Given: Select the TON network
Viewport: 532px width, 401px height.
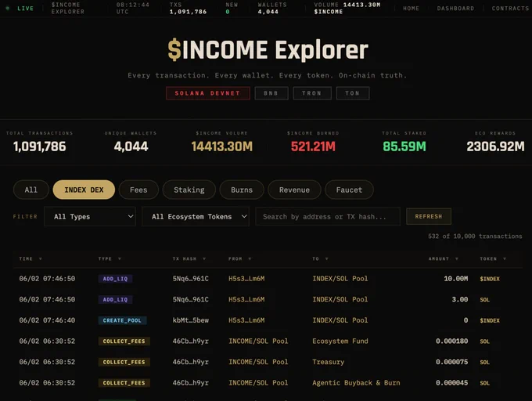Looking at the screenshot, I should pos(353,93).
